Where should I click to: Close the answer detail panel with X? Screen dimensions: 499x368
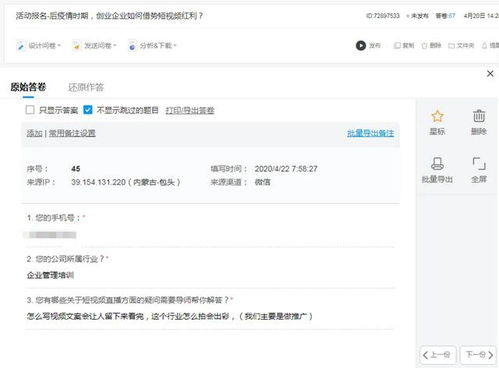coord(490,74)
